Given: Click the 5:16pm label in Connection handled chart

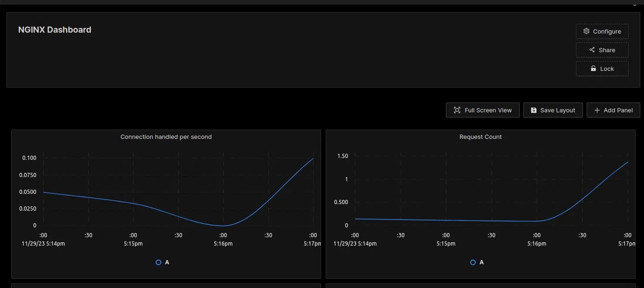Looking at the screenshot, I should [x=223, y=244].
